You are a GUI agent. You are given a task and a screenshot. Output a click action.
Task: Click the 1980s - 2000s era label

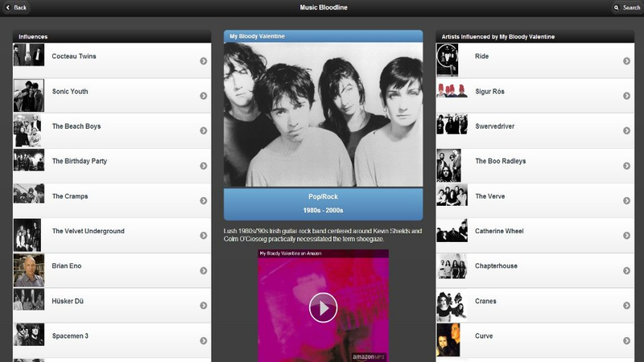click(324, 210)
